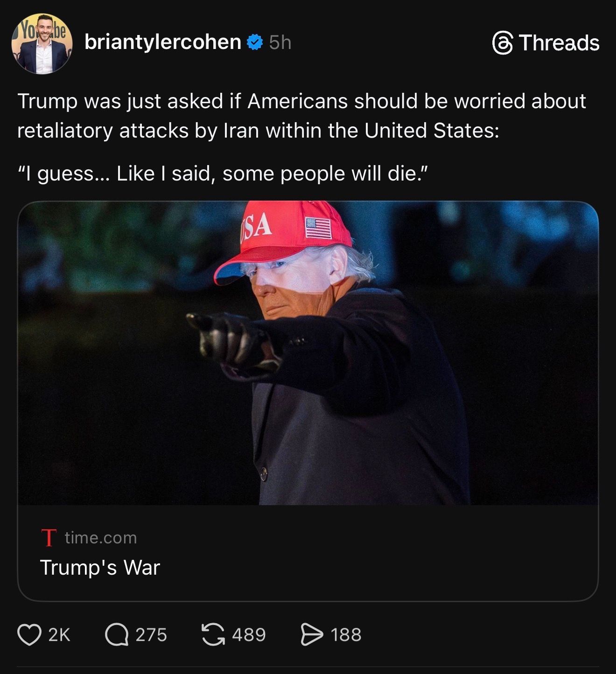Viewport: 616px width, 674px height.
Task: Click the 5h post timestamp
Action: 280,43
